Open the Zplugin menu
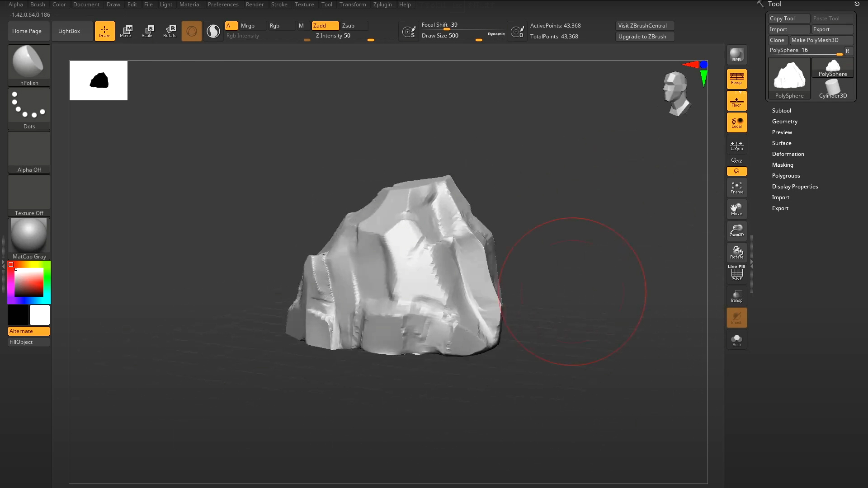The image size is (868, 488). click(x=382, y=5)
